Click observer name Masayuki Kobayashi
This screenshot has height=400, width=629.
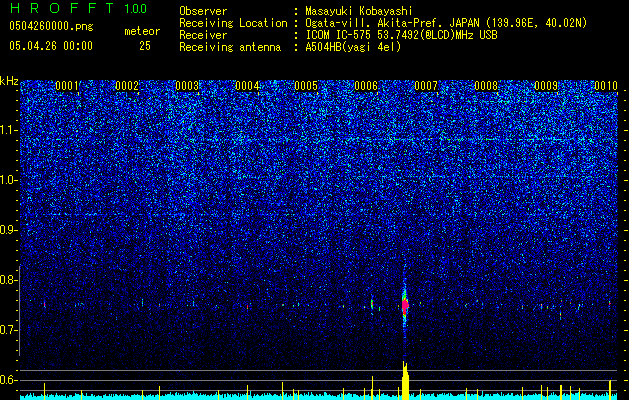(x=359, y=11)
